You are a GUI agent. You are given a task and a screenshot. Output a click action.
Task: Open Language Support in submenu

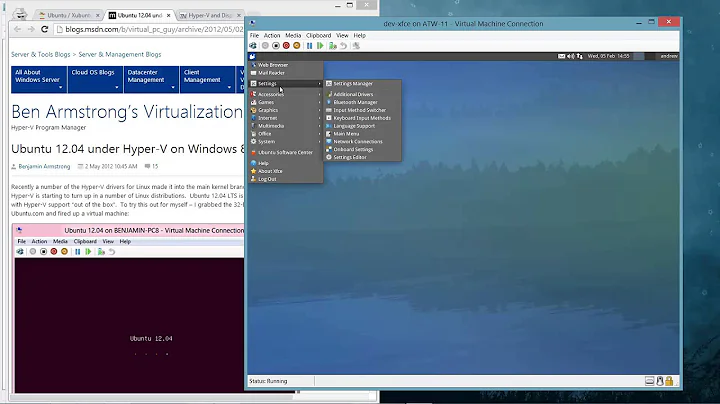coord(363,126)
